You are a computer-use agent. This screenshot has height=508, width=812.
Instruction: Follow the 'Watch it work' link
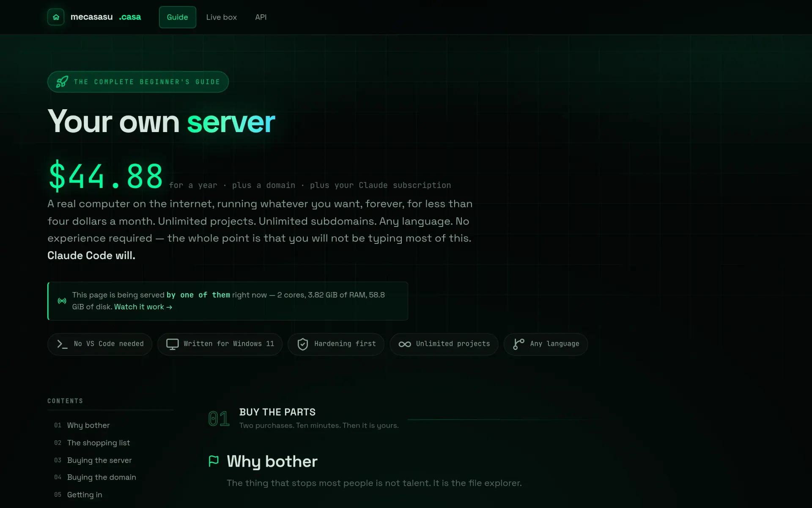(143, 307)
